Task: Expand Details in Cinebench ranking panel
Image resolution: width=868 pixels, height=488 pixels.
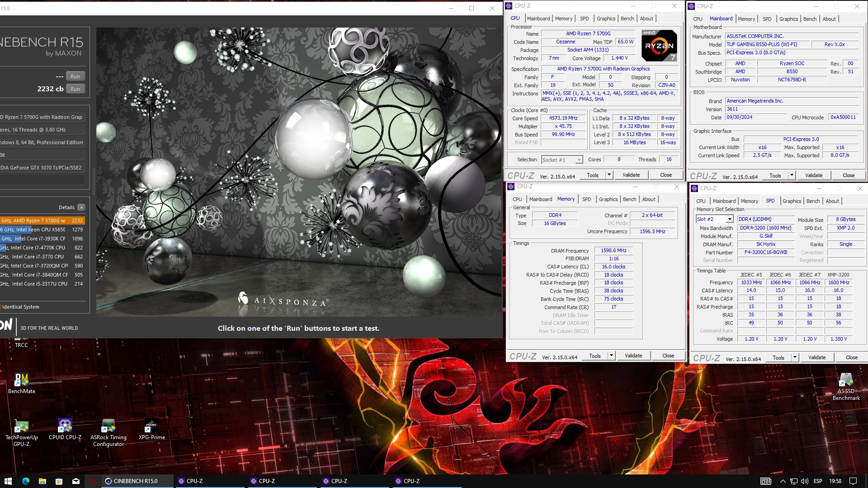Action: (x=81, y=207)
